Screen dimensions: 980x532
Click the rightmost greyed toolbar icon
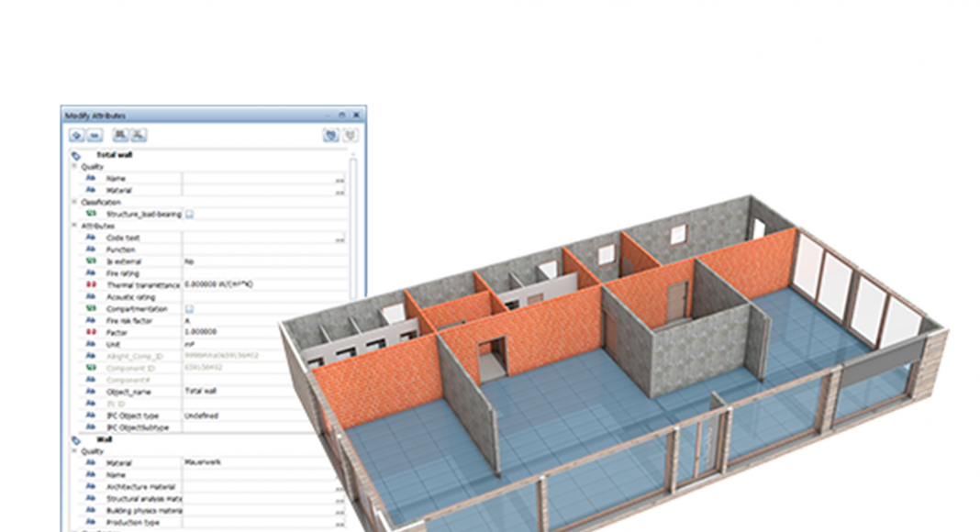[x=351, y=136]
